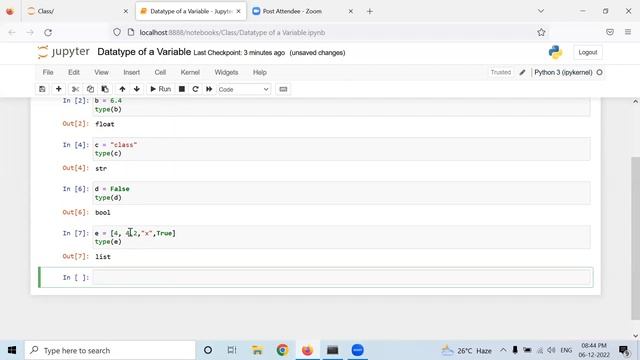The image size is (640, 360).
Task: Click the Last Checkpoint status text
Action: [x=239, y=53]
